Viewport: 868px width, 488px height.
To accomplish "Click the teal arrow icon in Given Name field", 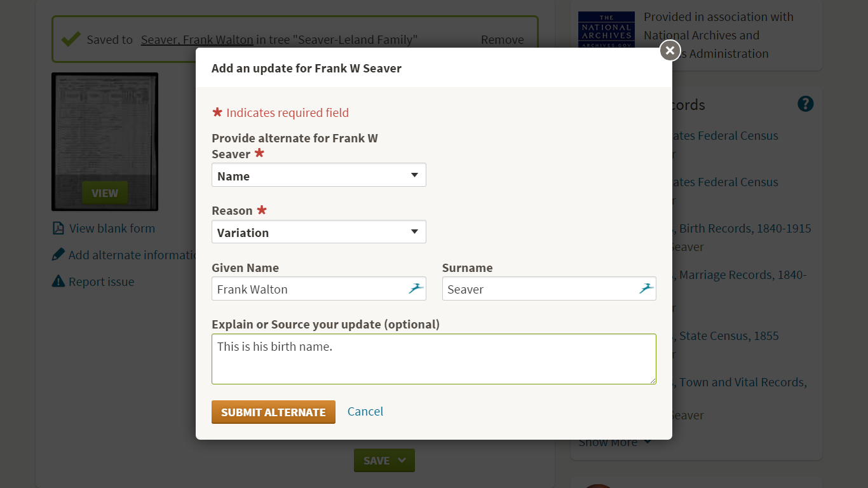I will click(x=417, y=288).
